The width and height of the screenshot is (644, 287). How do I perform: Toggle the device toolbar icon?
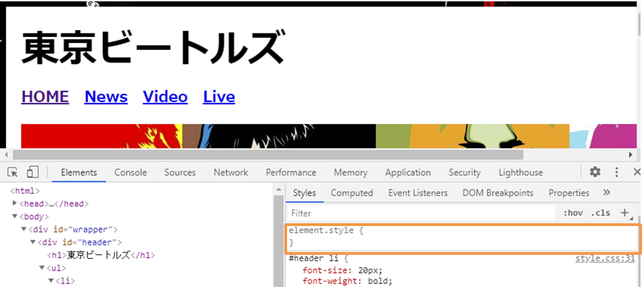click(32, 172)
